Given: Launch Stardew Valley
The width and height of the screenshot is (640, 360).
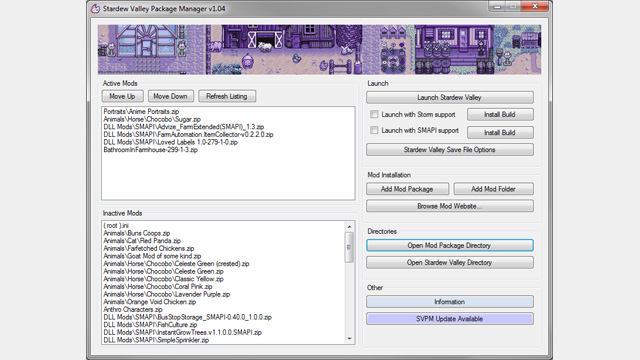Looking at the screenshot, I should (449, 98).
